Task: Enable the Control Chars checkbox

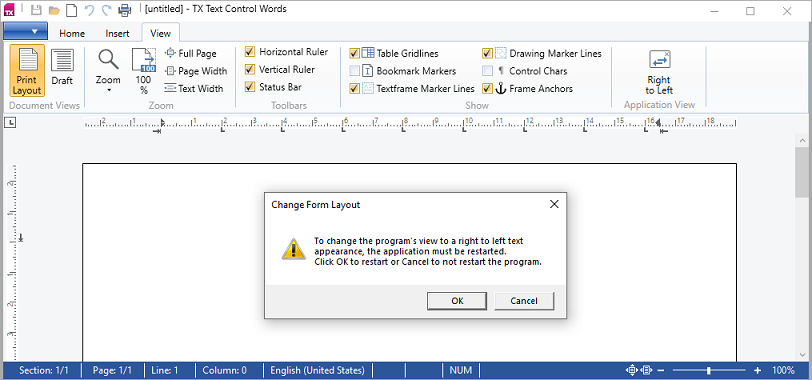Action: coord(487,71)
